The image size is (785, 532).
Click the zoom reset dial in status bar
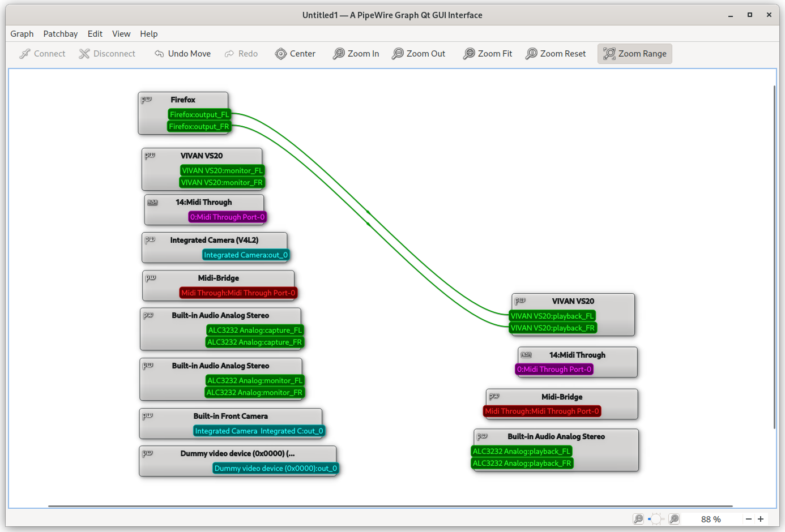[x=656, y=519]
